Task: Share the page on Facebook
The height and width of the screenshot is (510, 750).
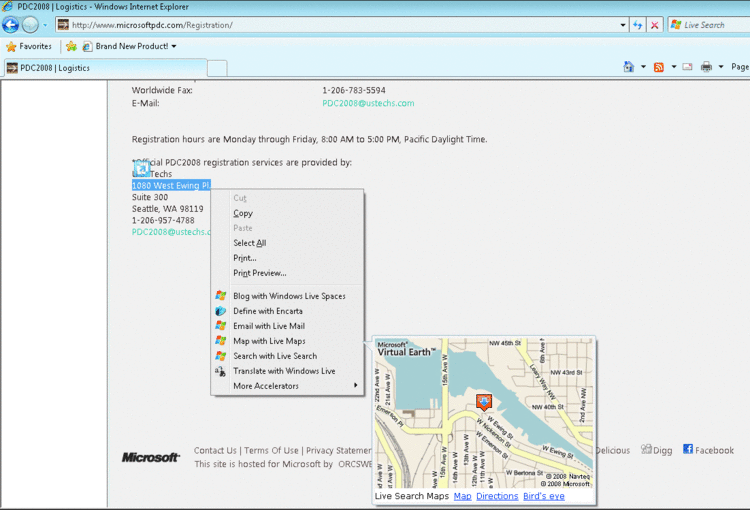Action: coord(708,450)
